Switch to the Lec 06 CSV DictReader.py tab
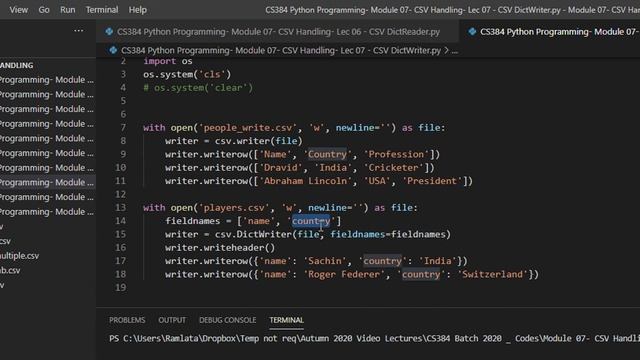 coord(278,32)
